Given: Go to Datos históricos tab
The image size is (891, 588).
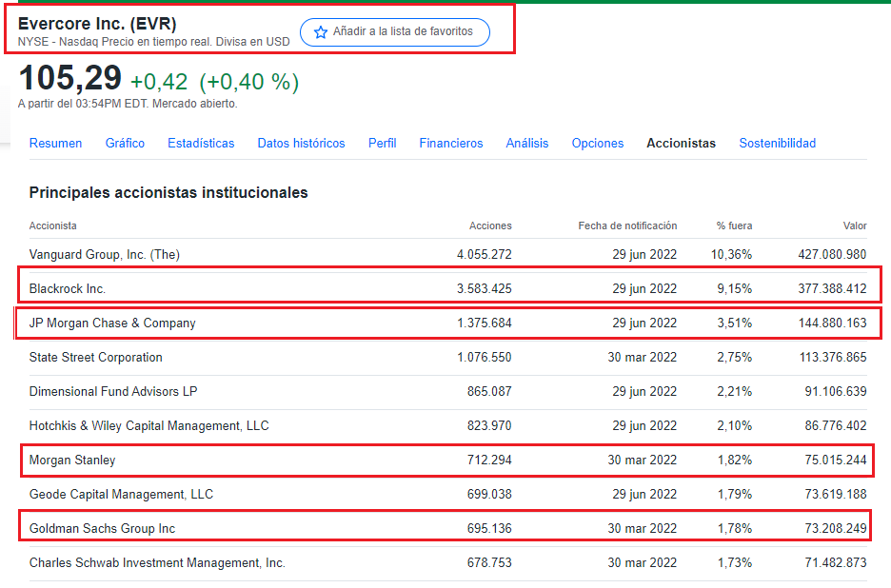Looking at the screenshot, I should click(x=301, y=144).
